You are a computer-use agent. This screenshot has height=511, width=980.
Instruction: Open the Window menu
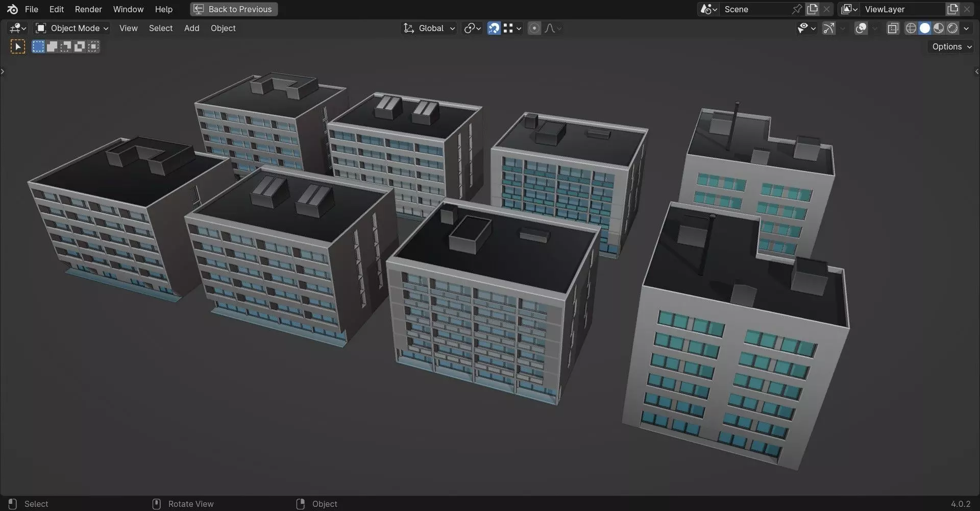pyautogui.click(x=128, y=9)
